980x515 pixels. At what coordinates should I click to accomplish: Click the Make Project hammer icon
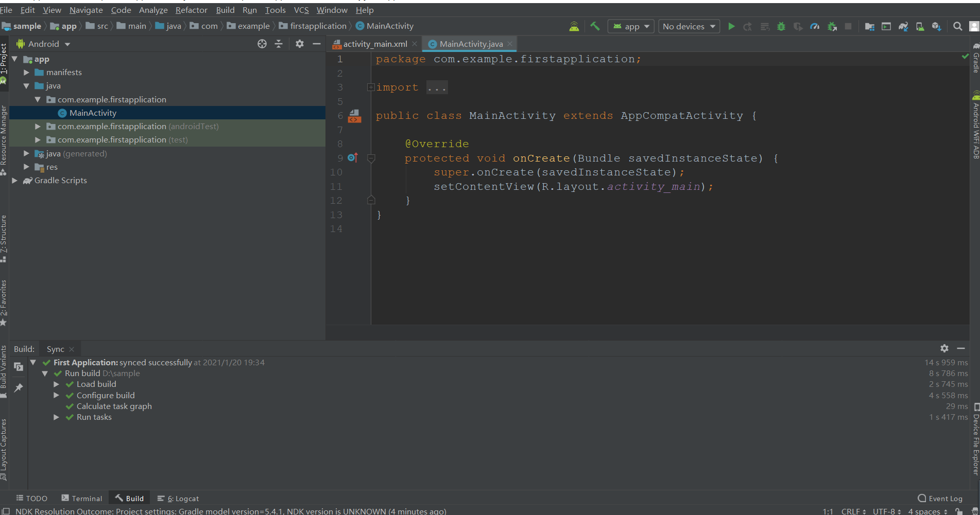pyautogui.click(x=595, y=26)
